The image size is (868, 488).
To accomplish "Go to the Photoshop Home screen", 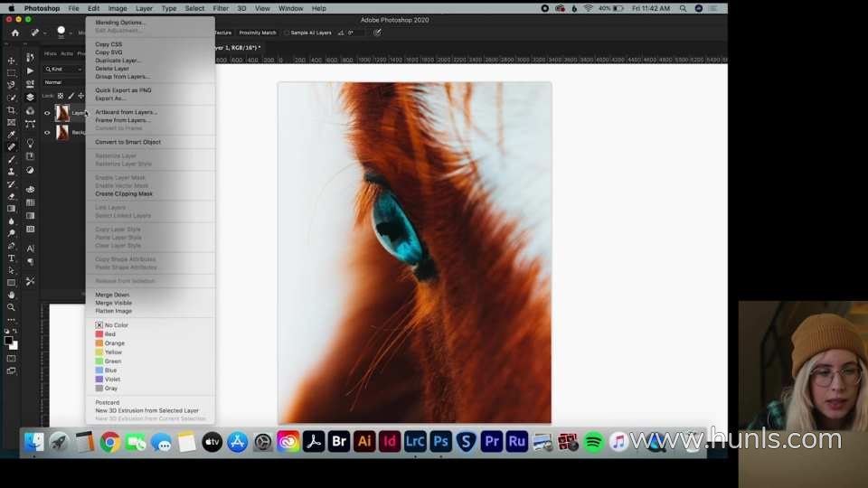I will click(x=15, y=33).
